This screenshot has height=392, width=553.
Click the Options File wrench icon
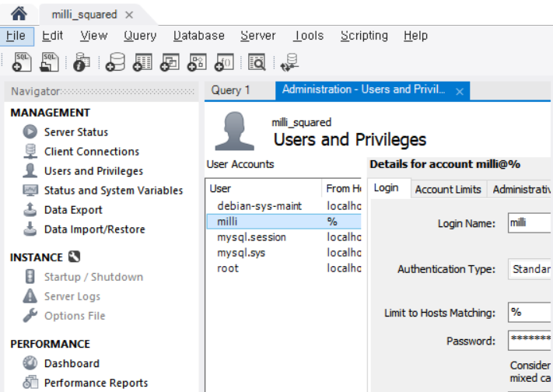pyautogui.click(x=30, y=316)
